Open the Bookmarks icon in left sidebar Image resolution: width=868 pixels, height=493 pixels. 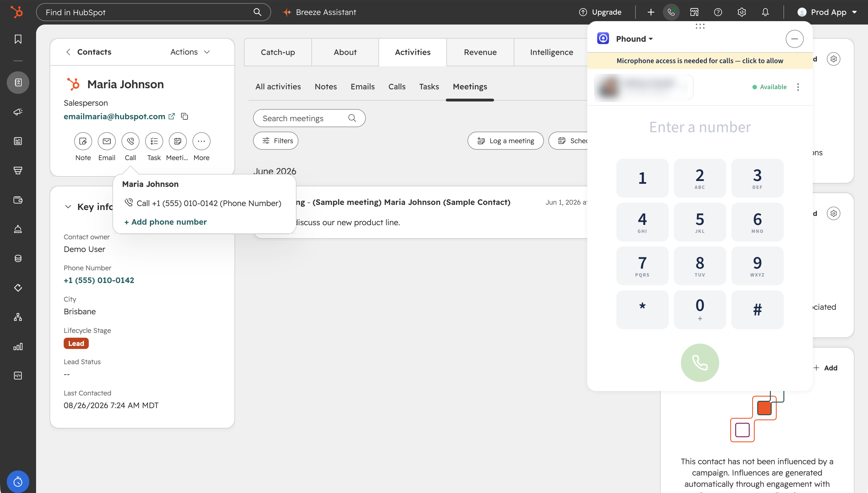pos(18,39)
